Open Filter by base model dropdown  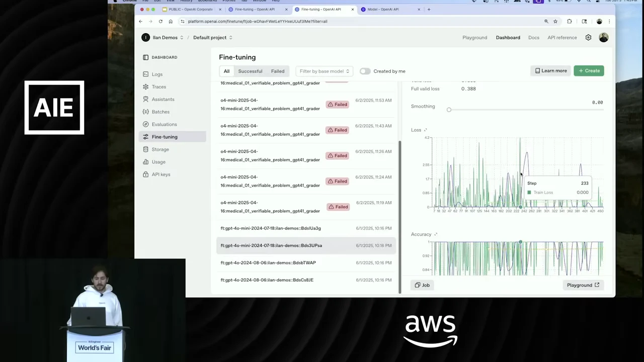coord(324,71)
